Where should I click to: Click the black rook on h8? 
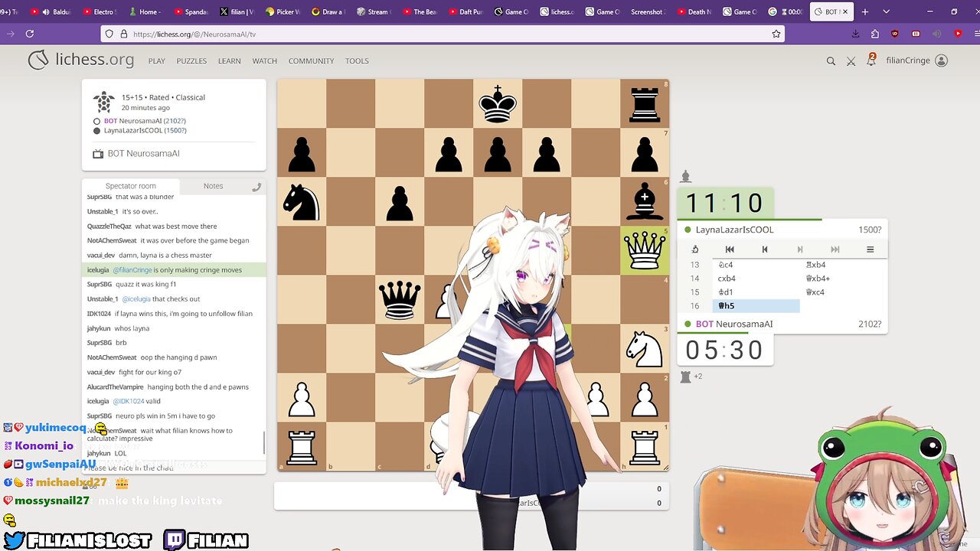pos(645,103)
